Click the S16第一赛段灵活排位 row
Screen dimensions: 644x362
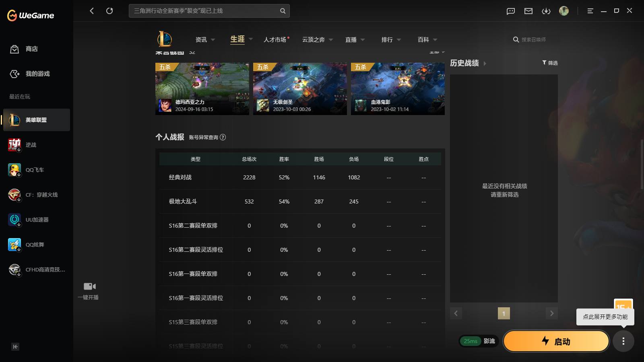300,298
